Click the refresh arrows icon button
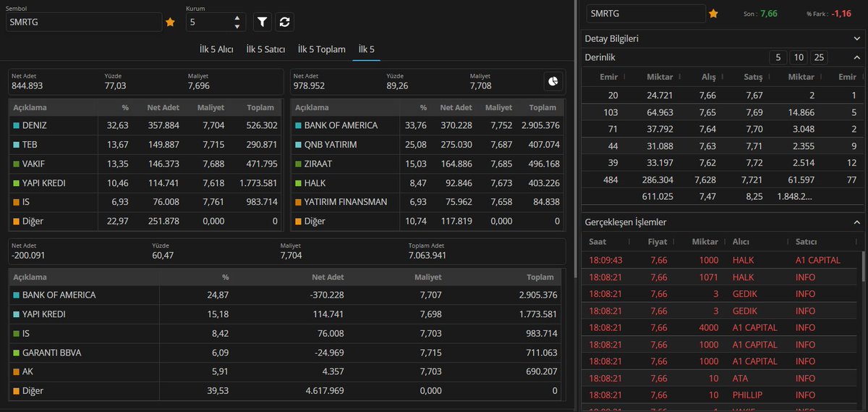Viewport: 868px width, 412px height. 285,22
